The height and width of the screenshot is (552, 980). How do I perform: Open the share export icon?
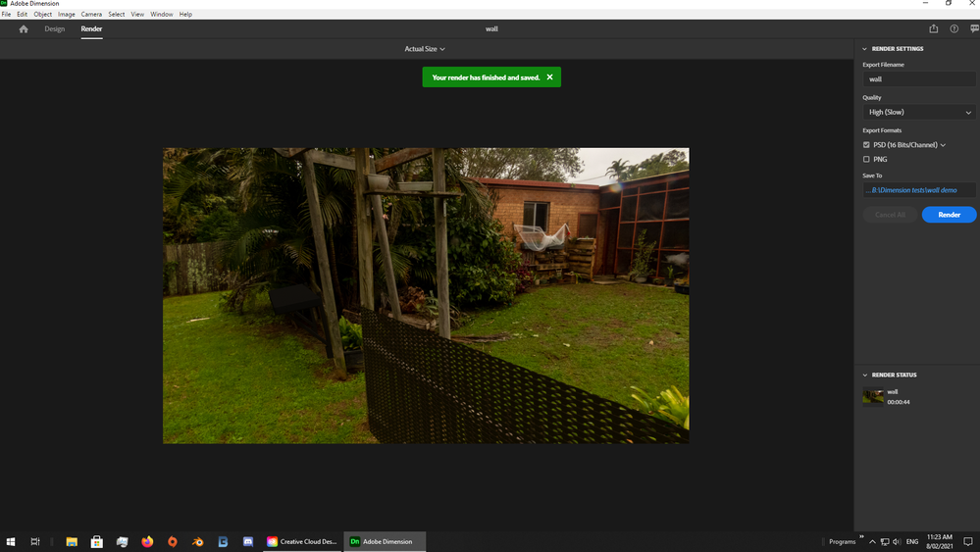[933, 28]
